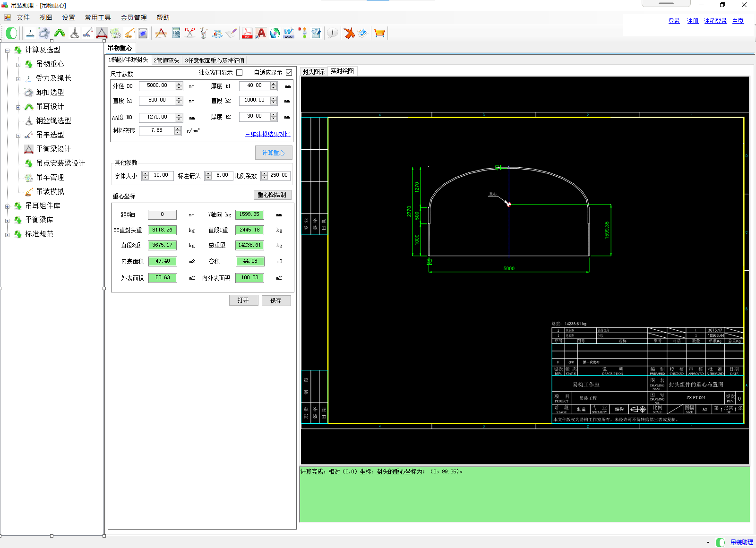Click the blue beam section toolbar icon
756x548 pixels.
click(x=143, y=33)
